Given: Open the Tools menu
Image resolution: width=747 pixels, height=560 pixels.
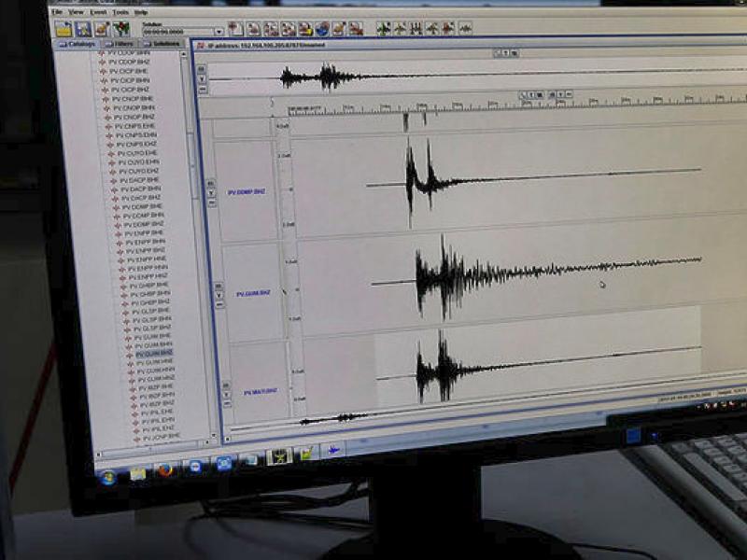Looking at the screenshot, I should pyautogui.click(x=118, y=13).
